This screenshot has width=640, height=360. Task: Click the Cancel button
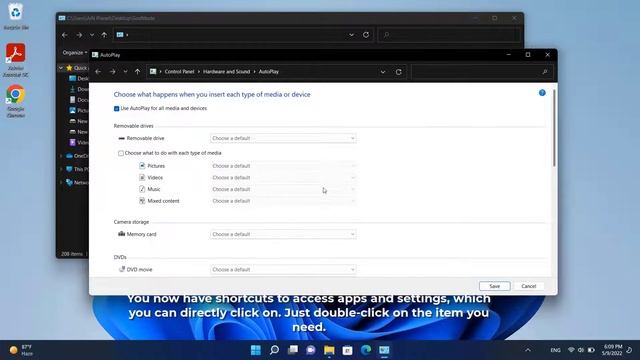pyautogui.click(x=529, y=286)
